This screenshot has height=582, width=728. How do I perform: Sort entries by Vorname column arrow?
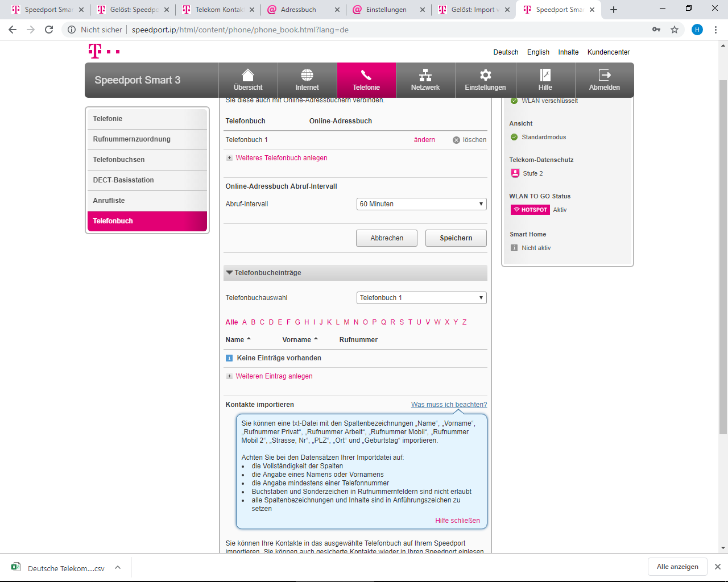pyautogui.click(x=316, y=339)
